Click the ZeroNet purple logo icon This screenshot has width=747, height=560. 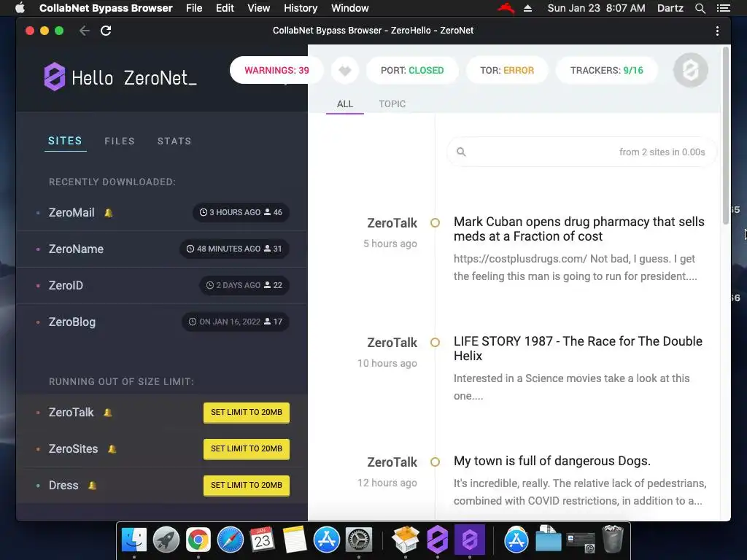point(54,76)
